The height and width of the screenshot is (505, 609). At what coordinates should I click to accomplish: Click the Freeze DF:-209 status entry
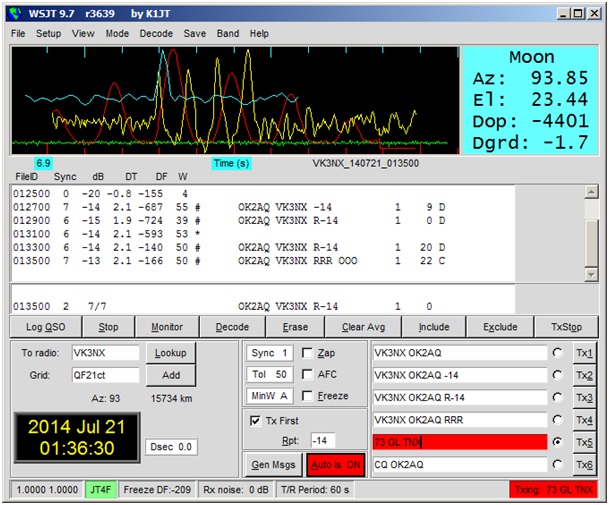[x=157, y=490]
